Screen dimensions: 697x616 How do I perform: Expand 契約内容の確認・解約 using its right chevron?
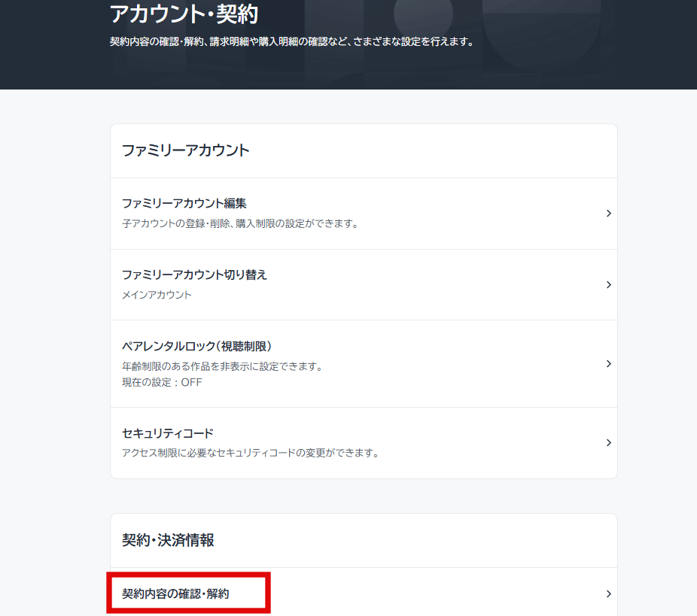[608, 594]
